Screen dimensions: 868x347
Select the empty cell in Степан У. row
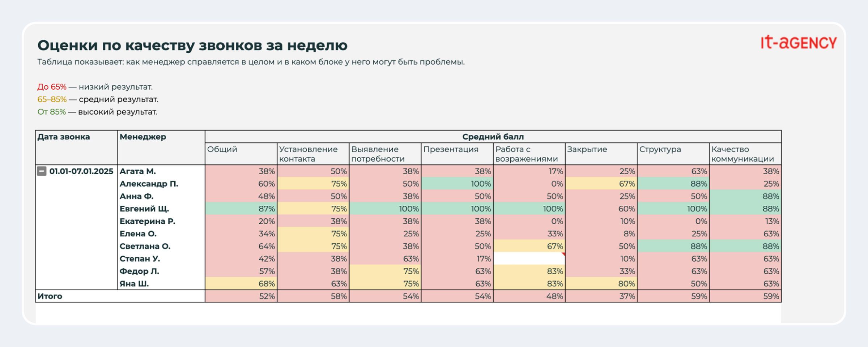point(529,258)
